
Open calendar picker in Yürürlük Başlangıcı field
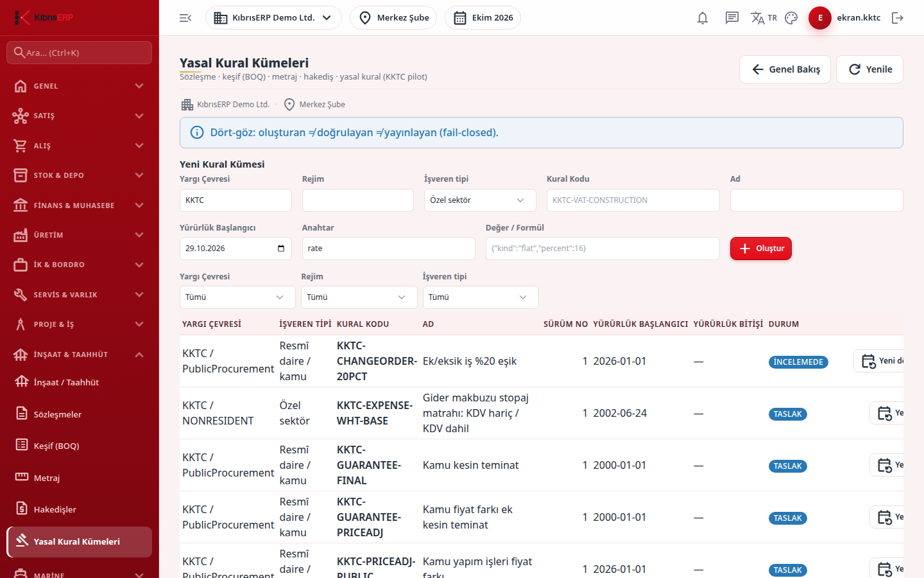click(281, 249)
